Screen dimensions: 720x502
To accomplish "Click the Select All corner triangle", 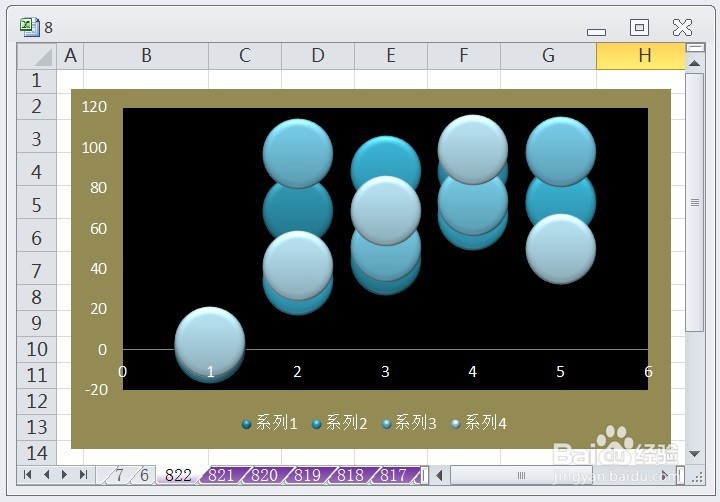I will (37, 56).
